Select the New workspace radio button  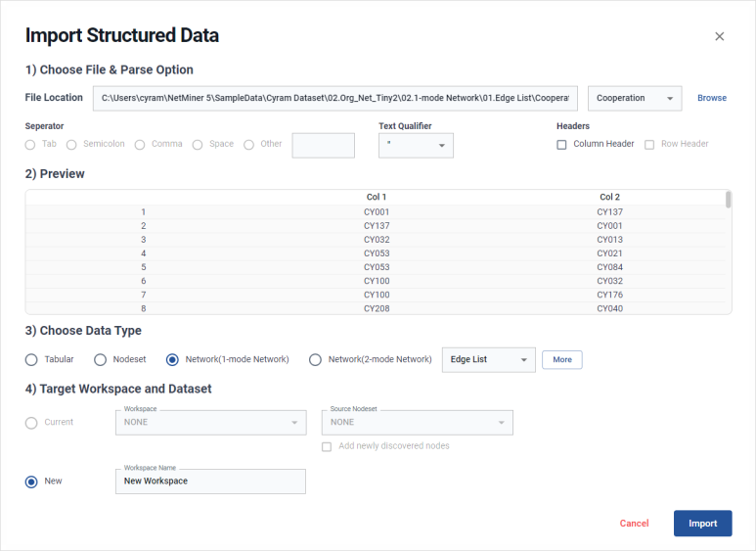[x=31, y=482]
